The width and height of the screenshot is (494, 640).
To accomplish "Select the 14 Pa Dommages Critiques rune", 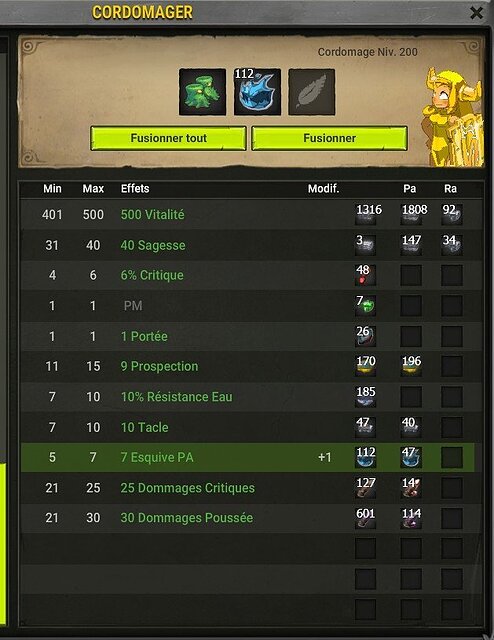I will [x=411, y=488].
